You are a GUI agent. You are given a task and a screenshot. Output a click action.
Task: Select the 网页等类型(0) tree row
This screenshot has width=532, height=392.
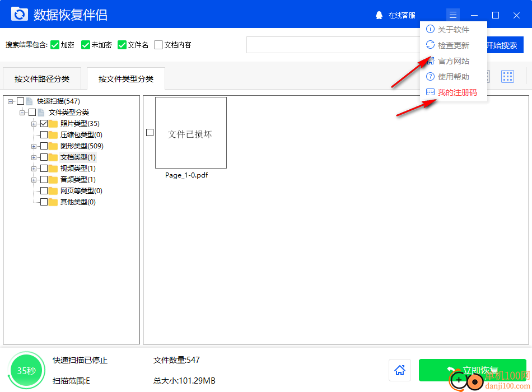coord(81,191)
